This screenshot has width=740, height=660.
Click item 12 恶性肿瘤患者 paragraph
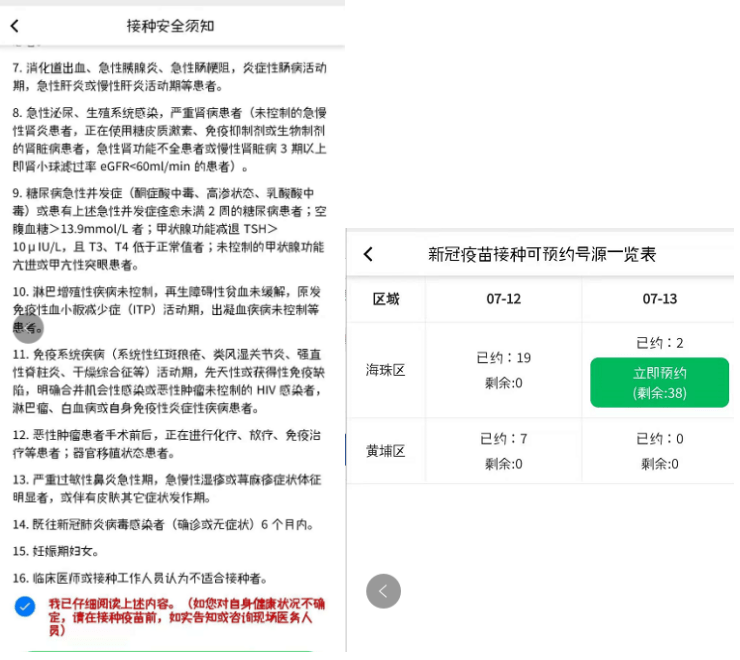[x=167, y=444]
